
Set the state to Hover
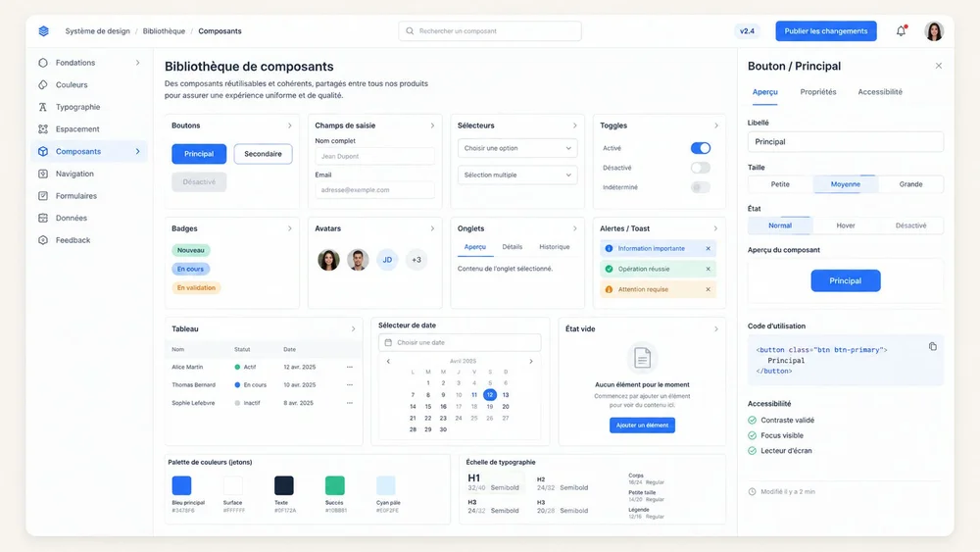[846, 226]
